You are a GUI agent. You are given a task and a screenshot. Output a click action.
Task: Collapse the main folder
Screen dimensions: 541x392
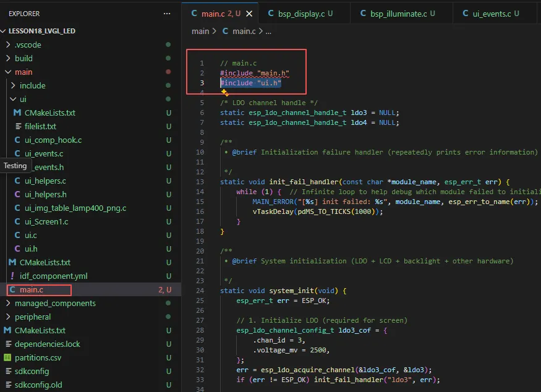point(23,72)
